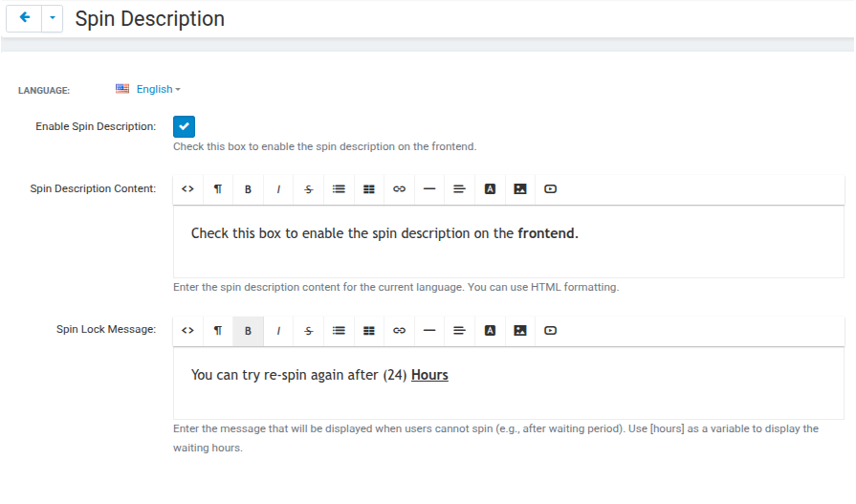Image resolution: width=856 pixels, height=504 pixels.
Task: Click underlined Hours text in Spin Lock Message
Action: pyautogui.click(x=429, y=375)
